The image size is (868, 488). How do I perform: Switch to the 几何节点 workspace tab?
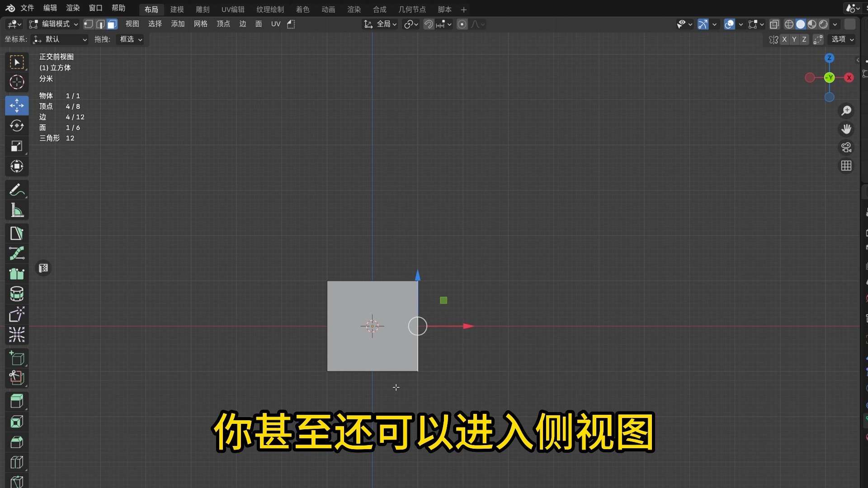pyautogui.click(x=412, y=9)
